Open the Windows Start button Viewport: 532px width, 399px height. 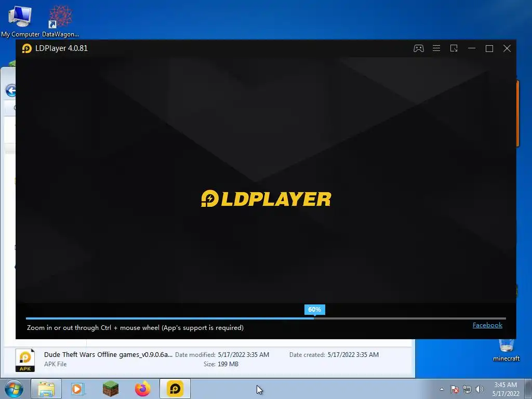14,389
